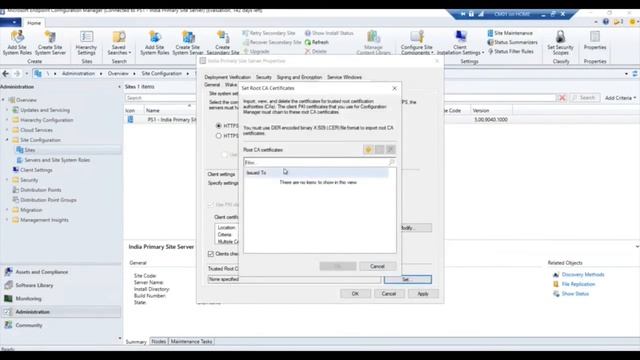Click Site Configuration in breadcrumb

(x=162, y=74)
